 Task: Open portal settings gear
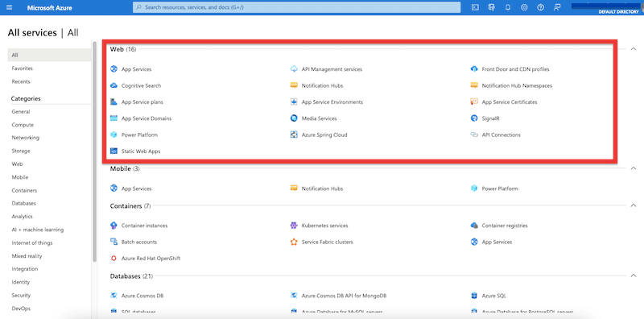tap(524, 7)
